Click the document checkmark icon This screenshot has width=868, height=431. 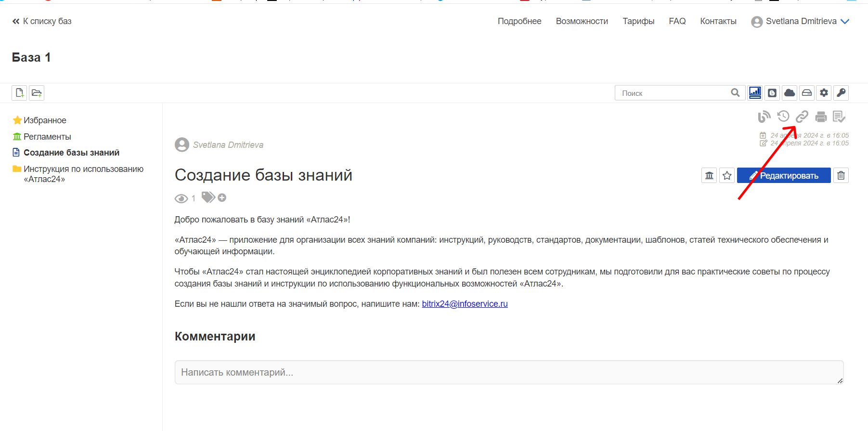(839, 117)
